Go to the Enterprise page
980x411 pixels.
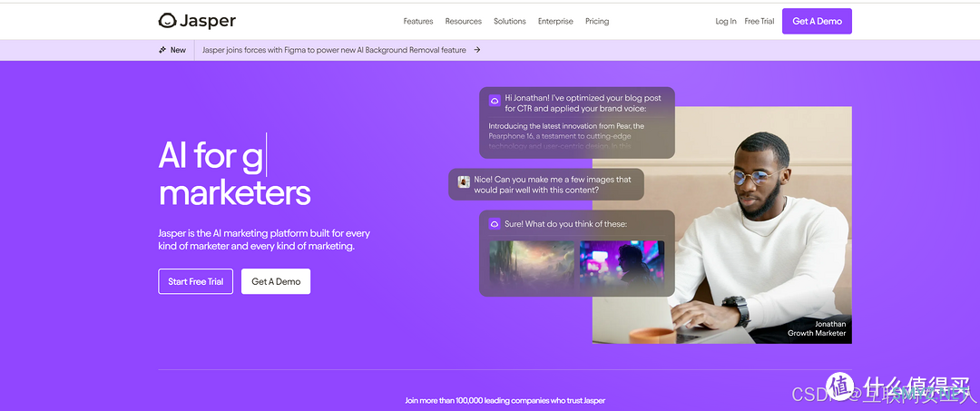[x=555, y=21]
